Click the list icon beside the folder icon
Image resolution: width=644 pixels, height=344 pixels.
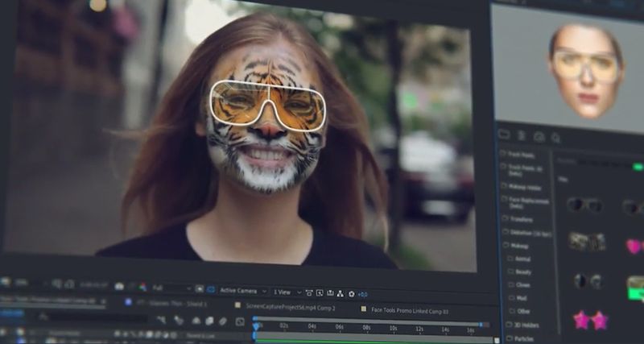coord(522,135)
